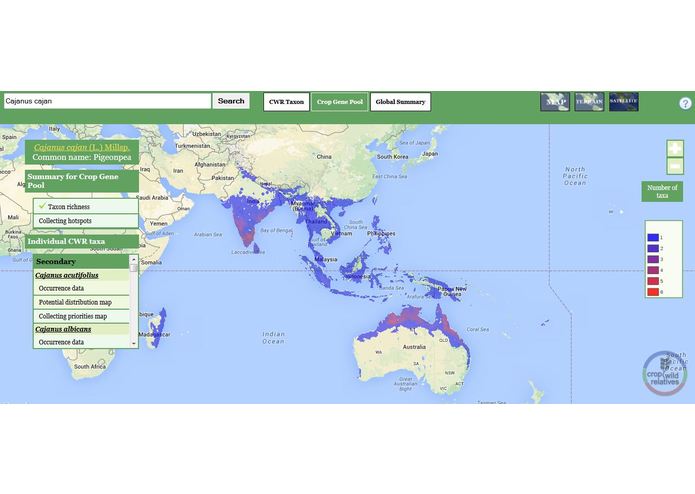Click the legend swatch for 2 taxa
The width and height of the screenshot is (695, 494).
tap(653, 249)
